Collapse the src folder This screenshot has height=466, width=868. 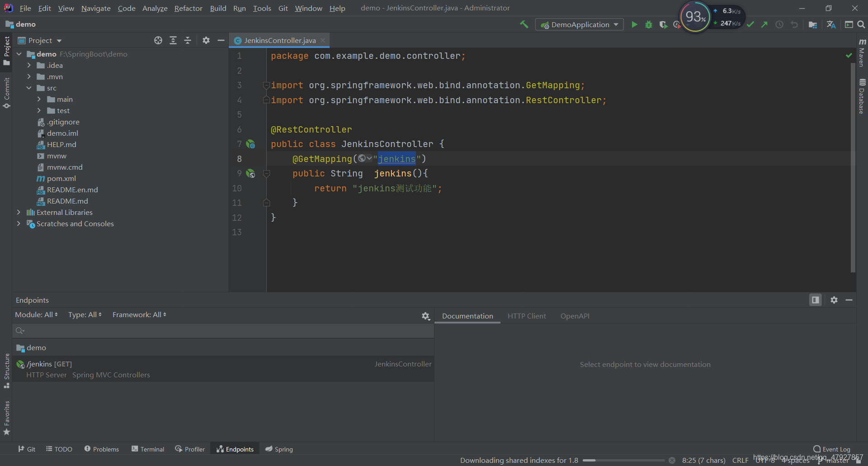[29, 88]
